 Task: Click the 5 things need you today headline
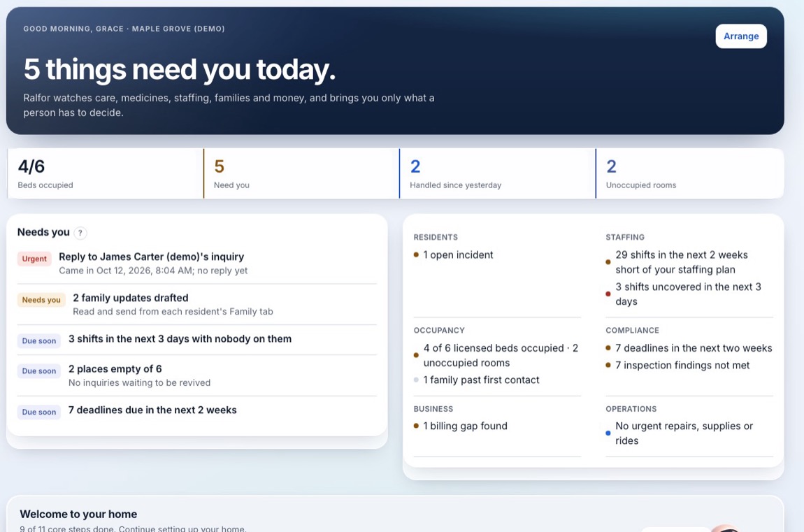(x=180, y=69)
